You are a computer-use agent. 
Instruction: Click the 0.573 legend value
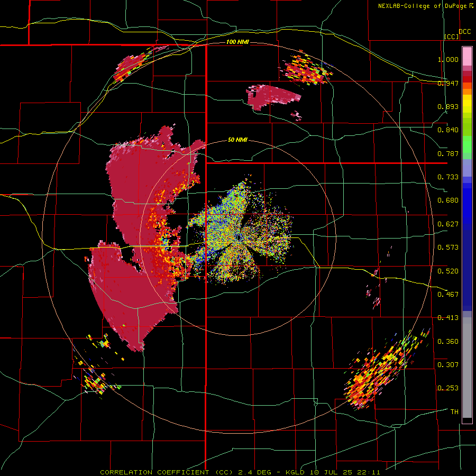click(448, 248)
